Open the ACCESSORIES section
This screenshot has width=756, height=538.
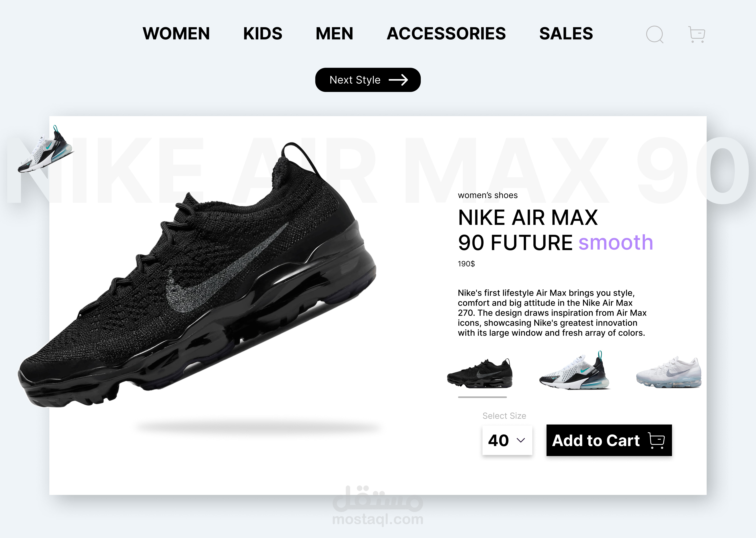point(446,34)
